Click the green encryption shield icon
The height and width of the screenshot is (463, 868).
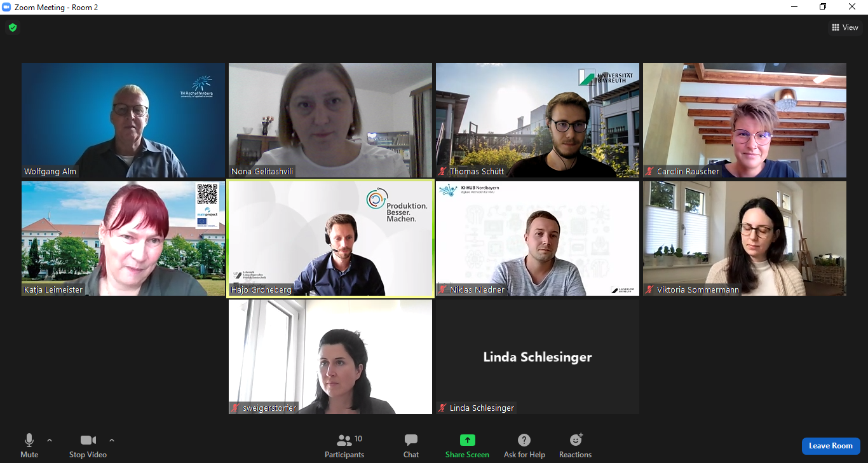13,27
